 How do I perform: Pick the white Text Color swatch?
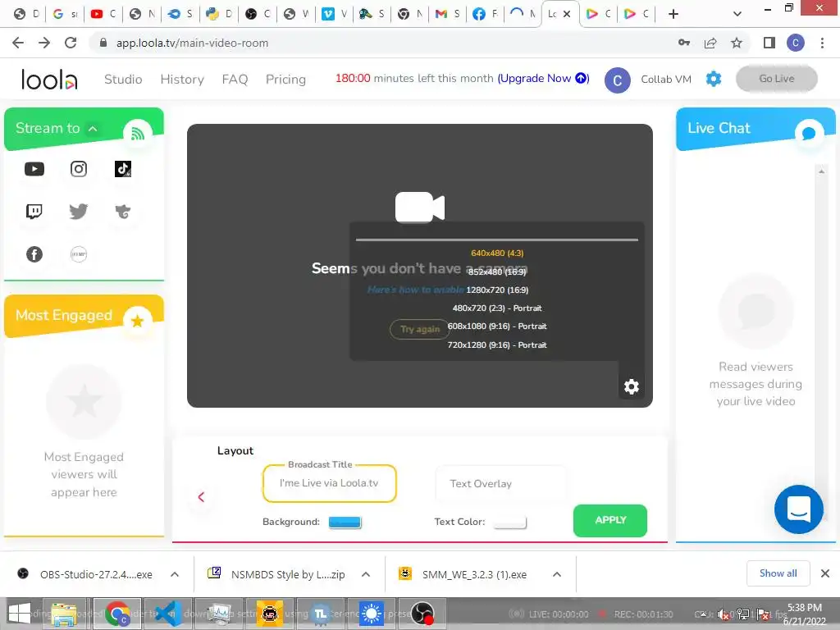(x=509, y=523)
